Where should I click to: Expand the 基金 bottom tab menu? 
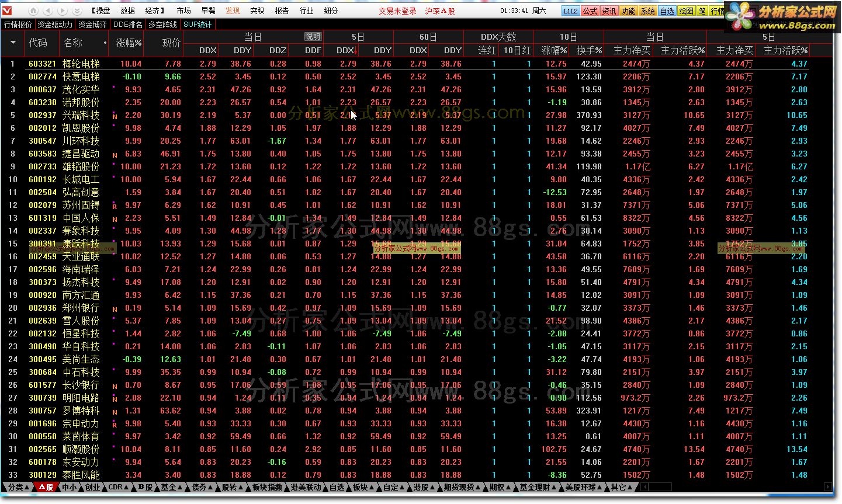pyautogui.click(x=172, y=487)
